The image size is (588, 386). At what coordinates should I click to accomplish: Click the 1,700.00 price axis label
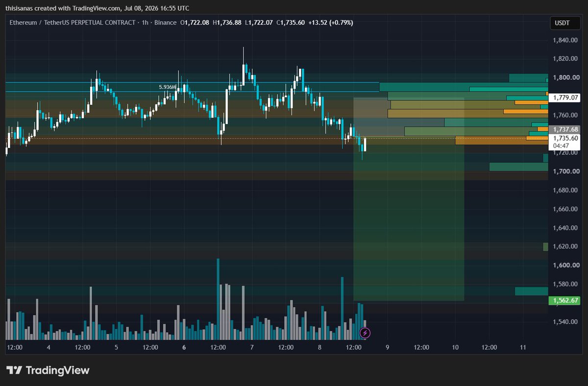tap(566, 171)
